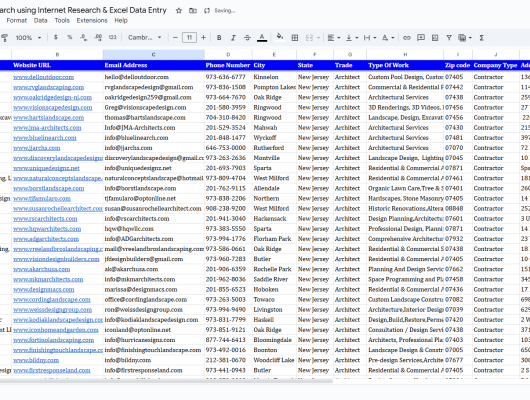Format as percent icon
This screenshot has width=530, height=400.
click(x=70, y=38)
